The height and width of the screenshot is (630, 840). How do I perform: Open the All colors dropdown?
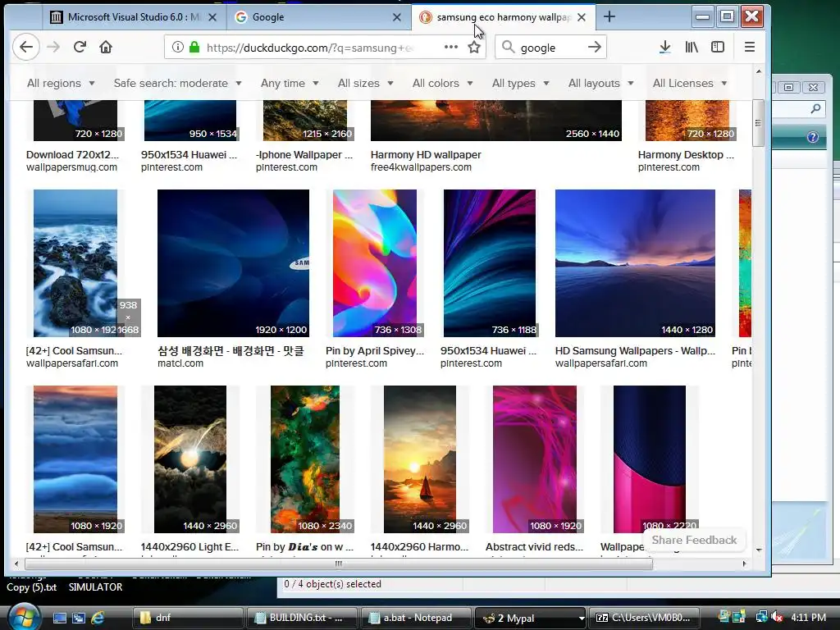(442, 83)
